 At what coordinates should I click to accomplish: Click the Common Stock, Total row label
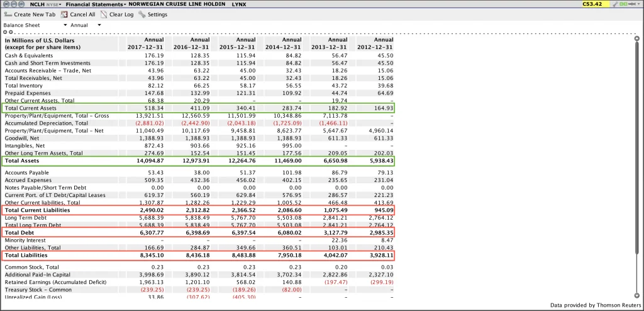tap(31, 267)
